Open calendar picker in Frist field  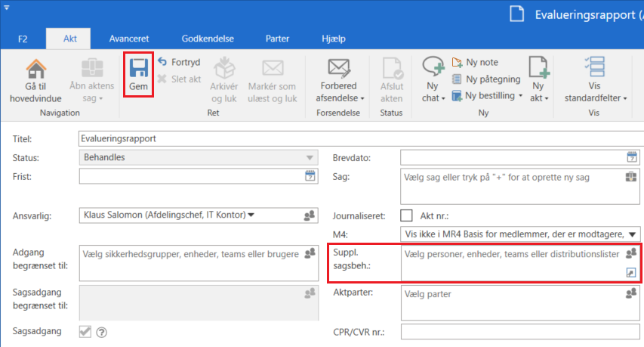(310, 176)
